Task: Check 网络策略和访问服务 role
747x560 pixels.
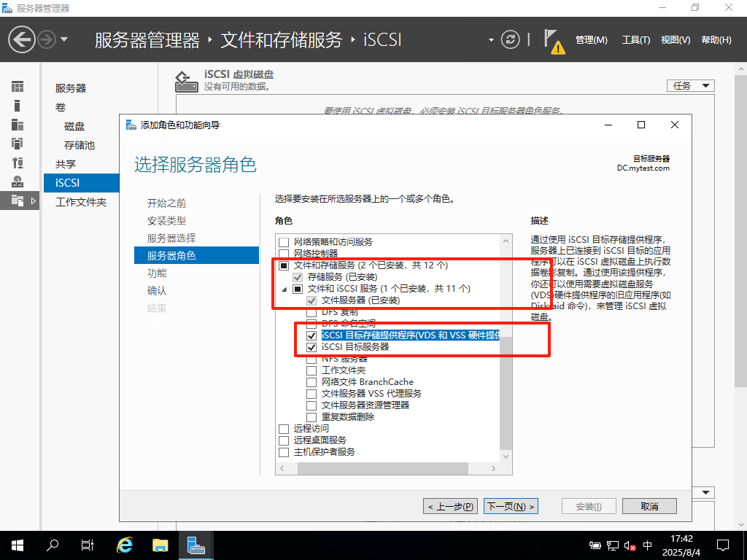Action: 284,242
